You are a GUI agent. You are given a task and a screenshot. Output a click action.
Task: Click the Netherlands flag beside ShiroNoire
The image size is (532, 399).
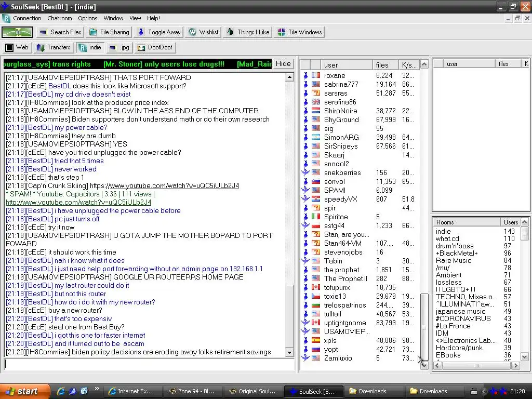(316, 111)
